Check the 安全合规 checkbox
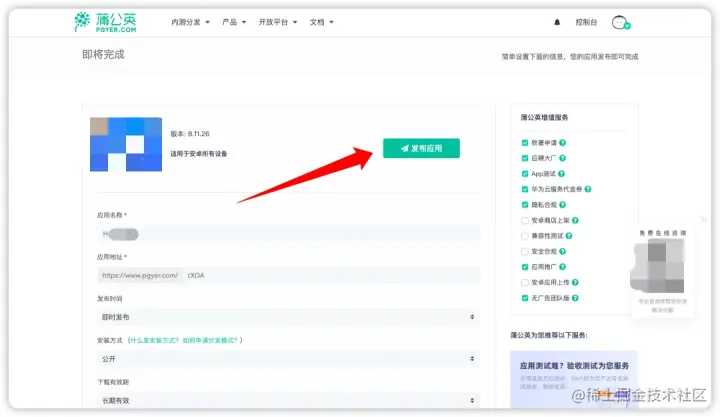This screenshot has height=417, width=720. pyautogui.click(x=525, y=251)
